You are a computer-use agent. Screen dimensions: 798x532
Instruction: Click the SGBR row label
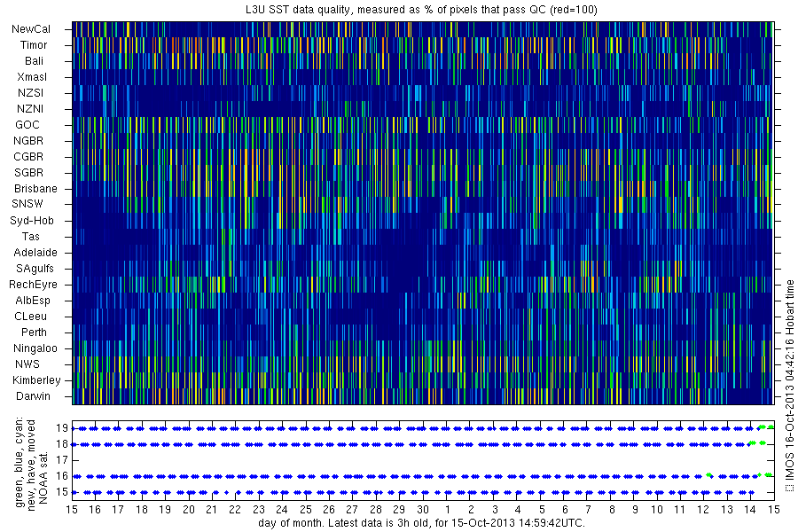pyautogui.click(x=29, y=173)
